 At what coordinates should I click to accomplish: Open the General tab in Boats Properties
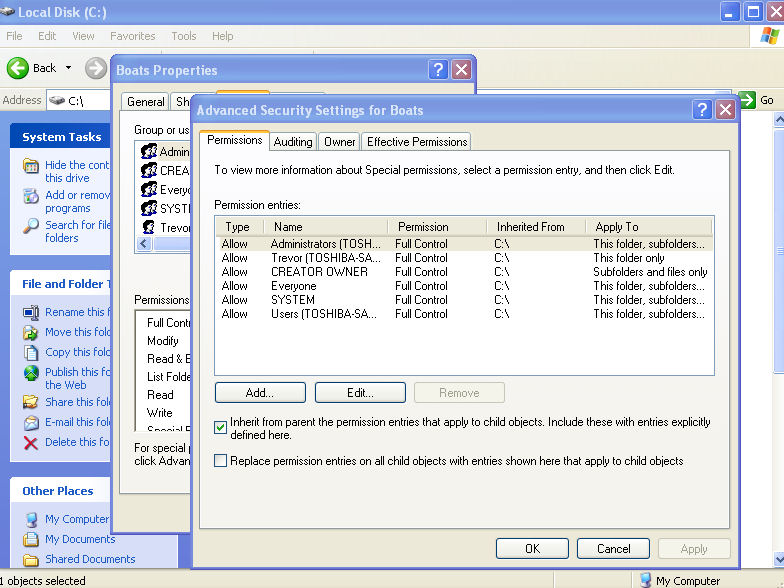tap(146, 102)
